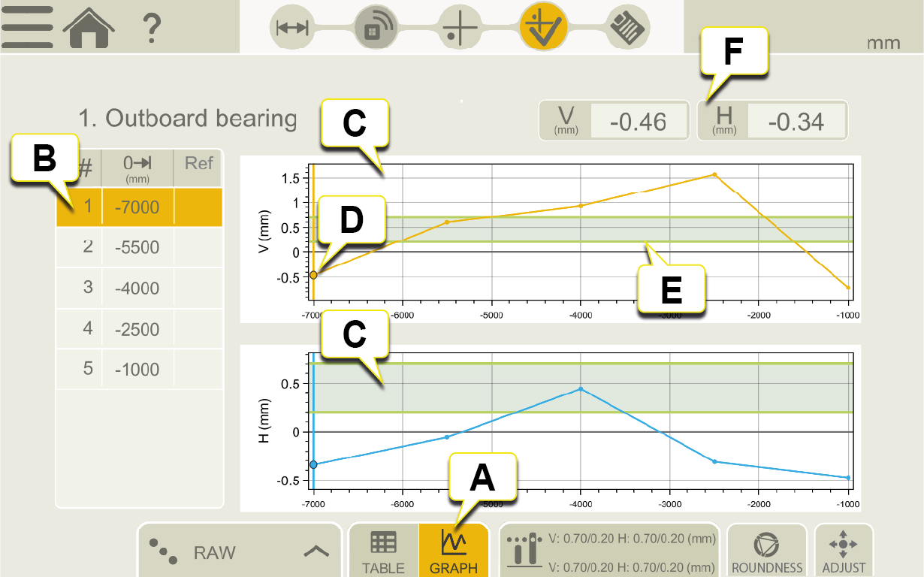Select measurement point 3 at -4000
The height and width of the screenshot is (577, 924).
139,288
